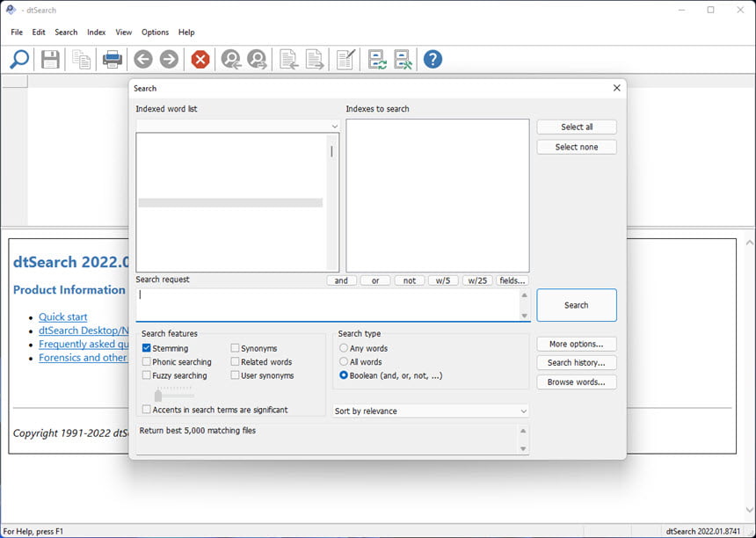
Task: Open the dtSearch Desktop/N link
Action: pyautogui.click(x=84, y=331)
